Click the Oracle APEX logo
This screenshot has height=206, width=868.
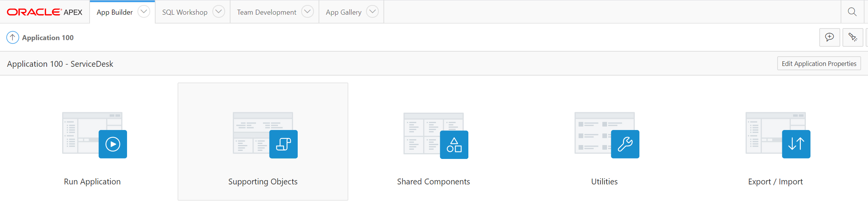pos(45,12)
